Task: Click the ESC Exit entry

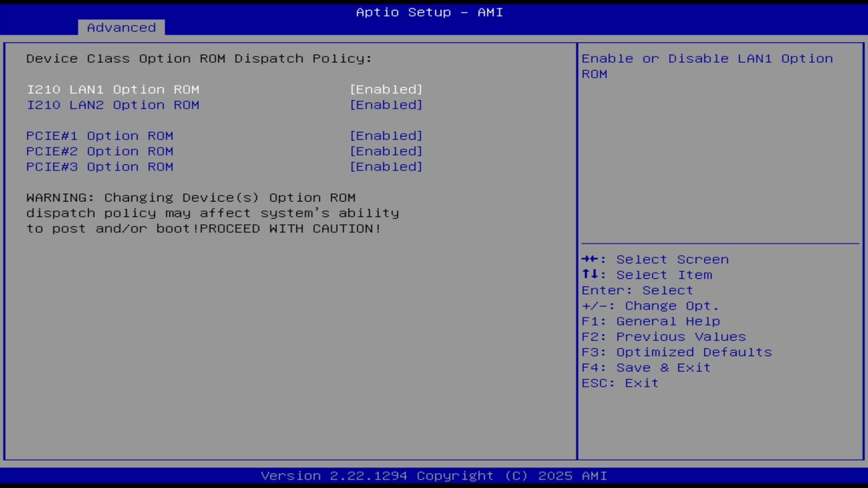Action: point(619,383)
